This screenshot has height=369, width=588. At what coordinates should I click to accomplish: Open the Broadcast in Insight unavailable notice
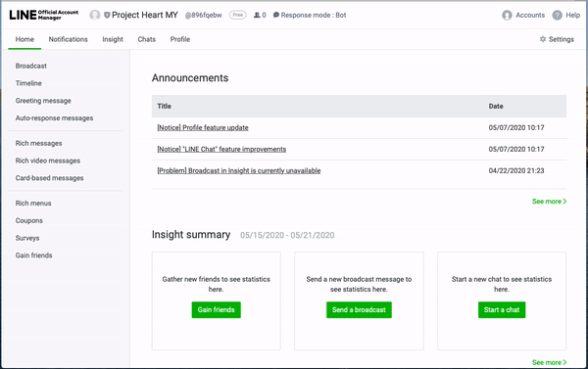(x=239, y=171)
